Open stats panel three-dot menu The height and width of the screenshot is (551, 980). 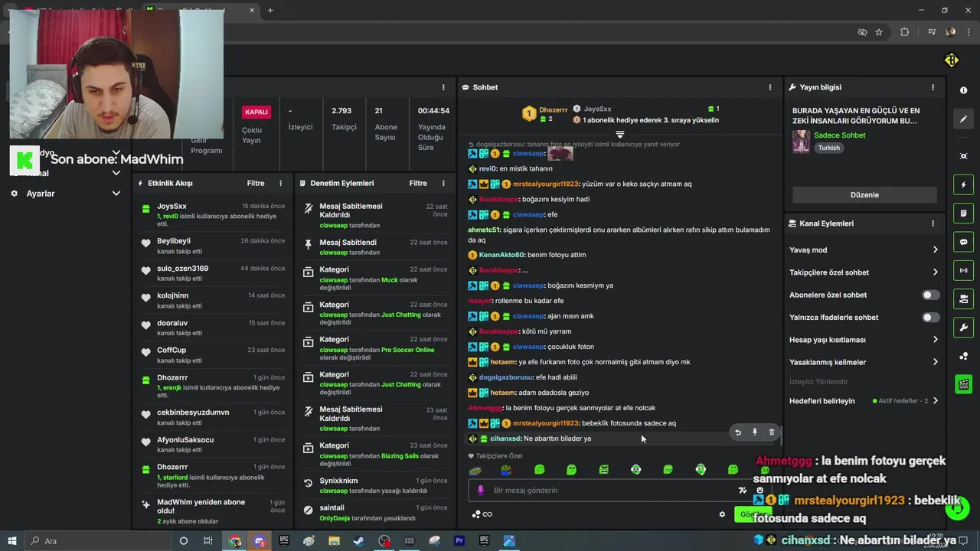coord(443,87)
